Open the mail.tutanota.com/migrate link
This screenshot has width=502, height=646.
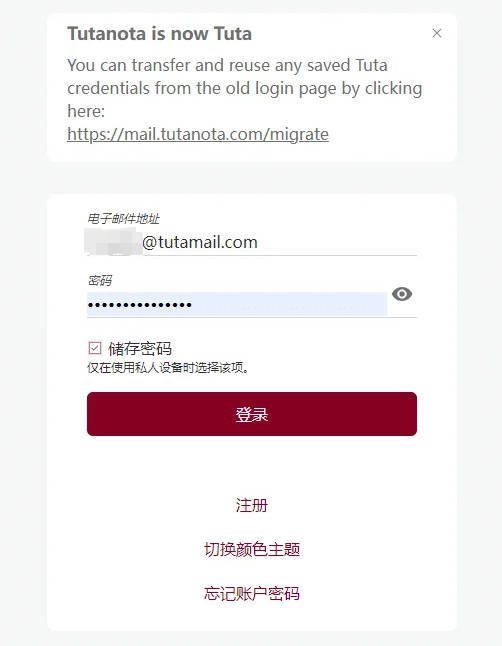click(198, 134)
